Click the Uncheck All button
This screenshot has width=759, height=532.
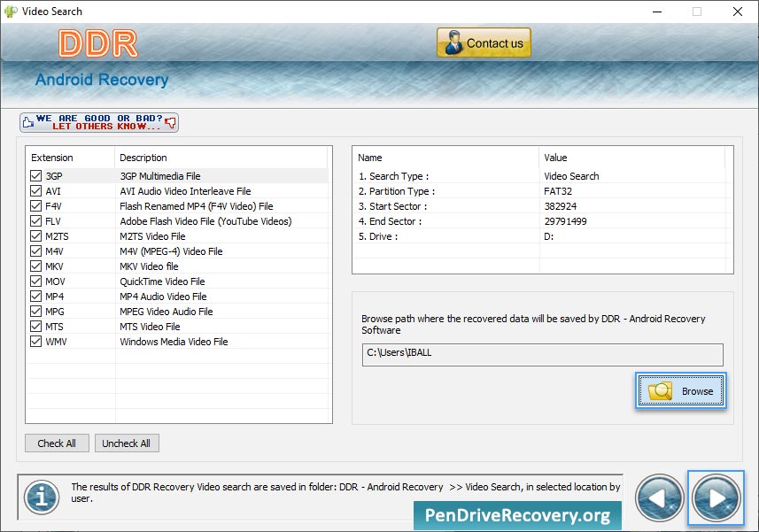click(x=127, y=443)
